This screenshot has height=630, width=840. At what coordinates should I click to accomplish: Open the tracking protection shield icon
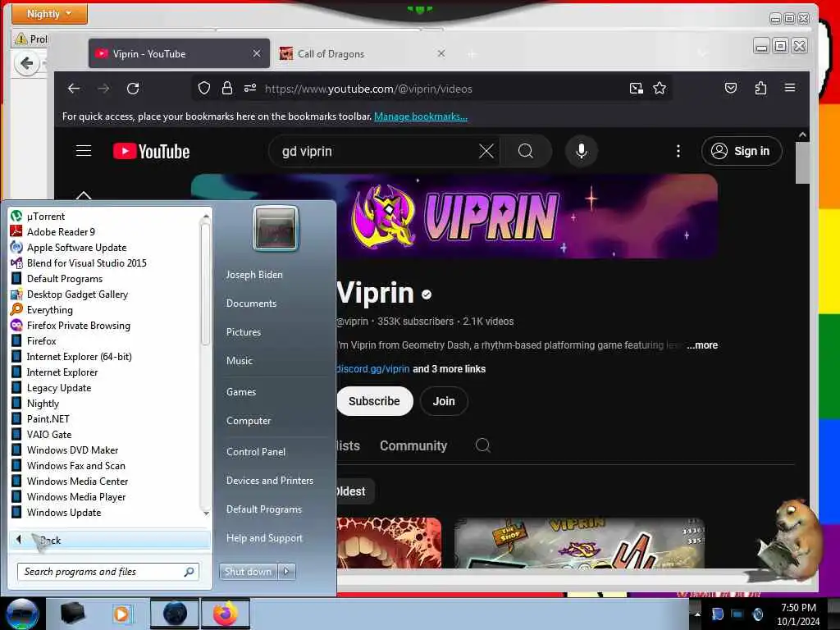(204, 88)
